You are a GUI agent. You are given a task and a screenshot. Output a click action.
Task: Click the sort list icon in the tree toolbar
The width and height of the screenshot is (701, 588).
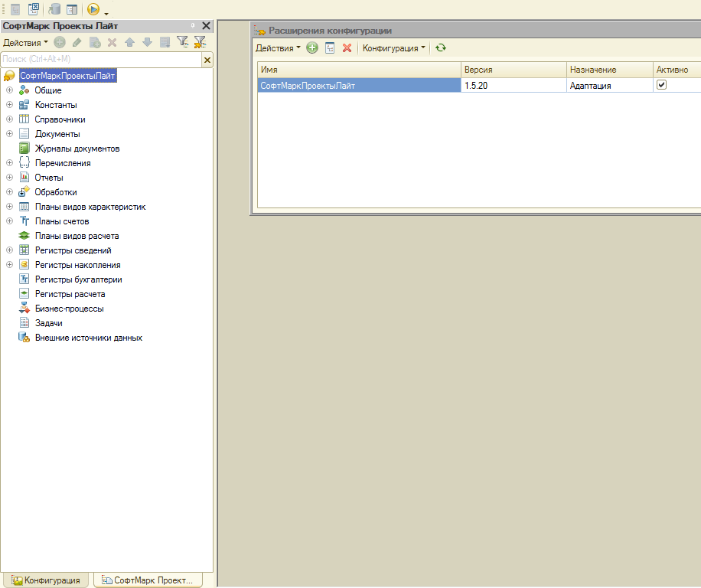click(x=165, y=42)
